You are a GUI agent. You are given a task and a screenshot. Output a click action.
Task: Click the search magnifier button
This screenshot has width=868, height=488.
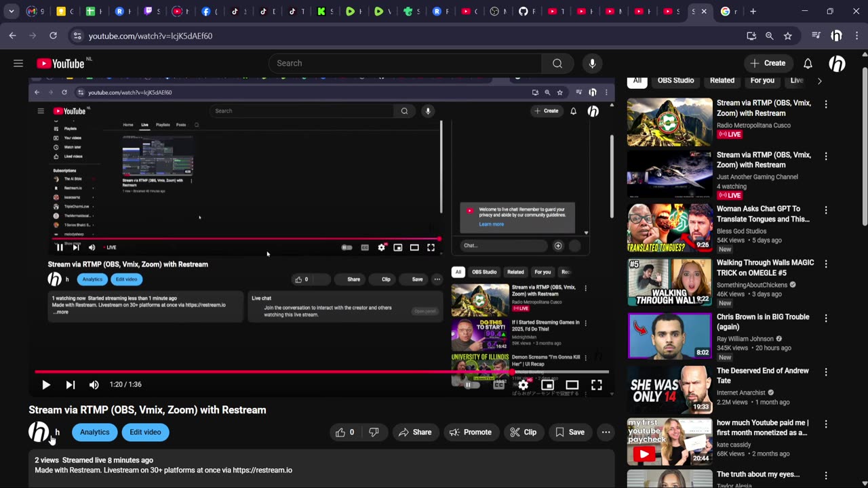(557, 63)
